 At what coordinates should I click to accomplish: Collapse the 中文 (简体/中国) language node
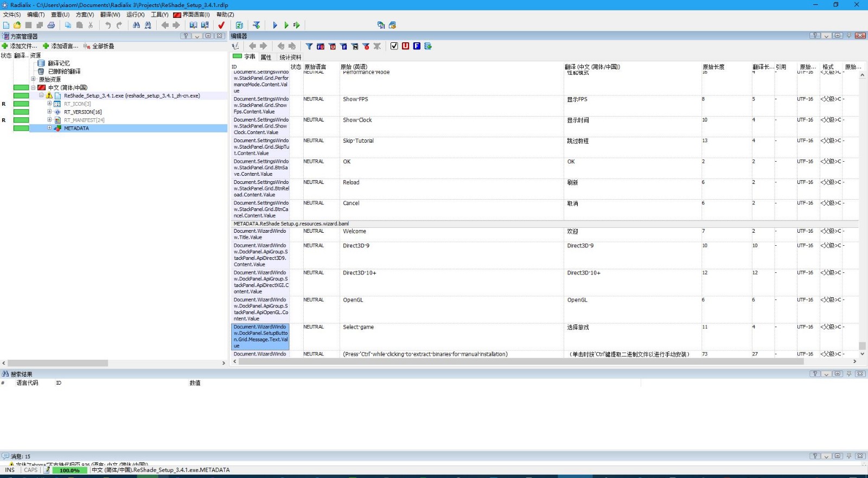coord(33,87)
